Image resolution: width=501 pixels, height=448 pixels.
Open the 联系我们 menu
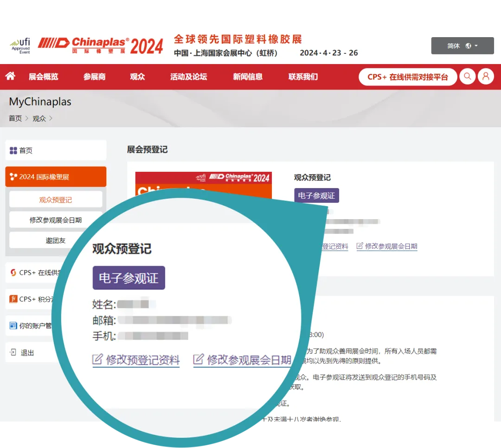click(x=303, y=77)
